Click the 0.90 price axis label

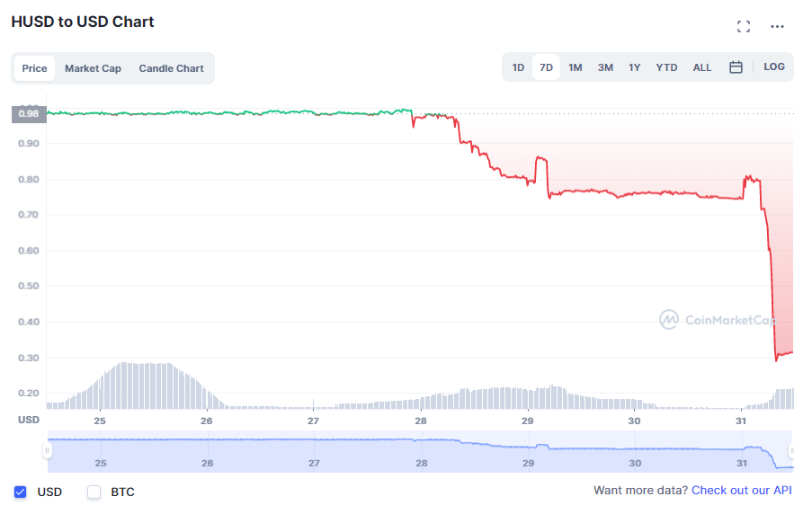tap(29, 143)
